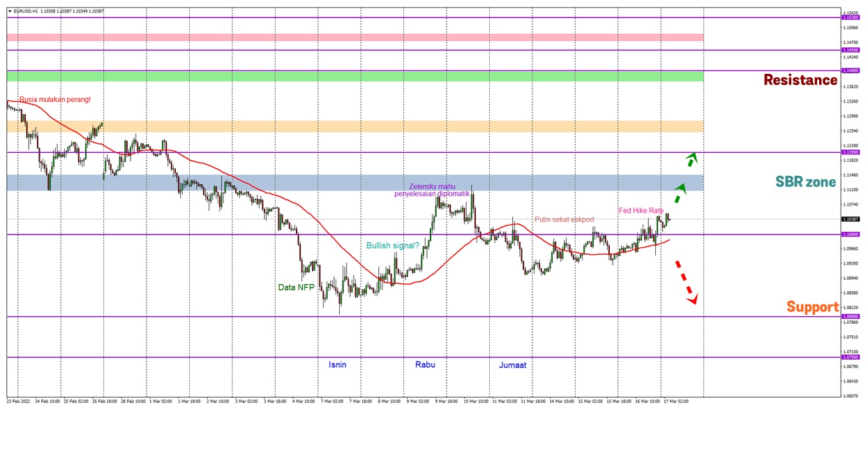Click the green resistance rectangle zone
Screen dimensions: 868x460
(x=354, y=76)
